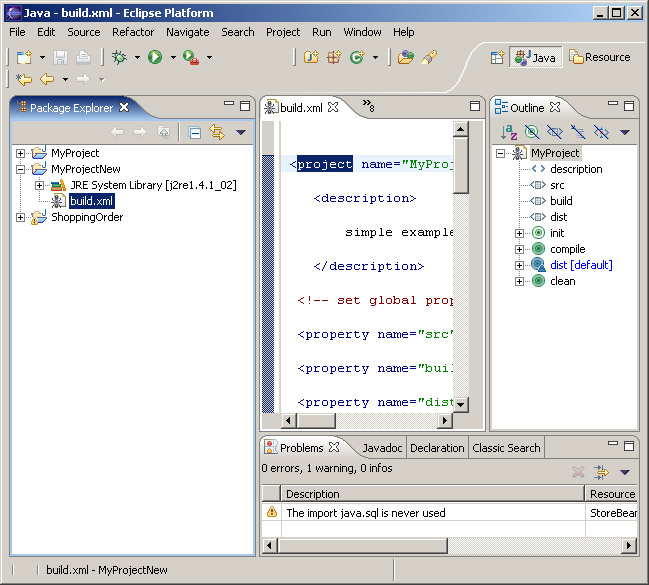649x585 pixels.
Task: Click the Sort alphabetically icon in Outline
Action: point(509,132)
